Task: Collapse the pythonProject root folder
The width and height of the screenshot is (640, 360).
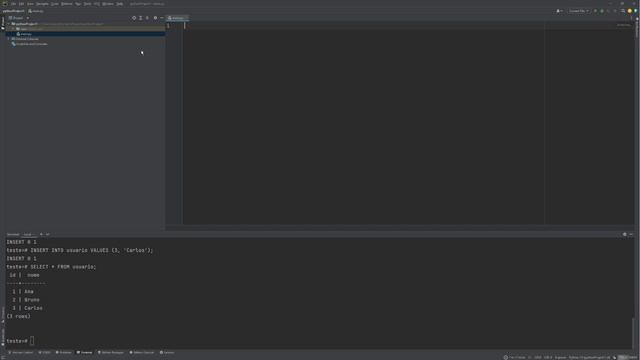Action: pos(9,24)
